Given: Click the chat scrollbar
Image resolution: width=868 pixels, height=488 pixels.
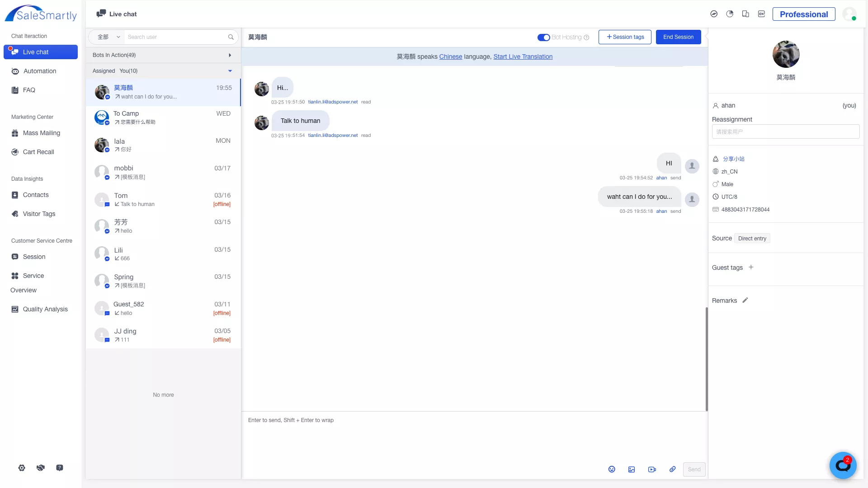Looking at the screenshot, I should [x=707, y=359].
